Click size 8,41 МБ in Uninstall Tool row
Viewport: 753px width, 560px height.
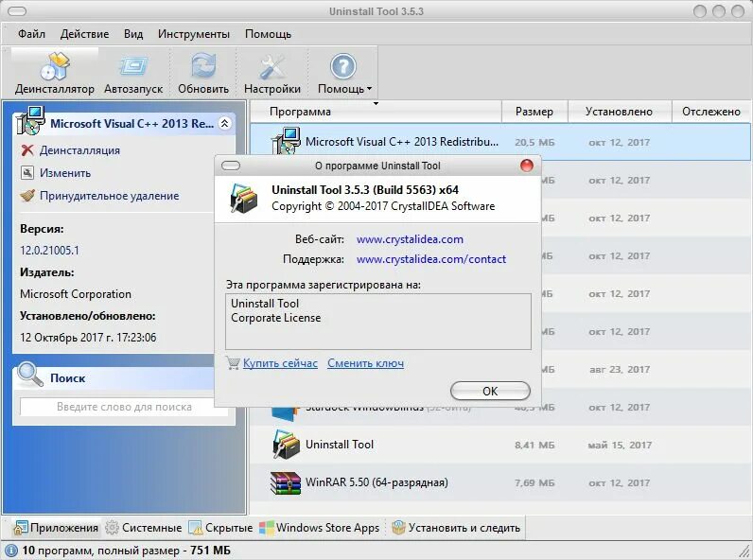(x=534, y=446)
